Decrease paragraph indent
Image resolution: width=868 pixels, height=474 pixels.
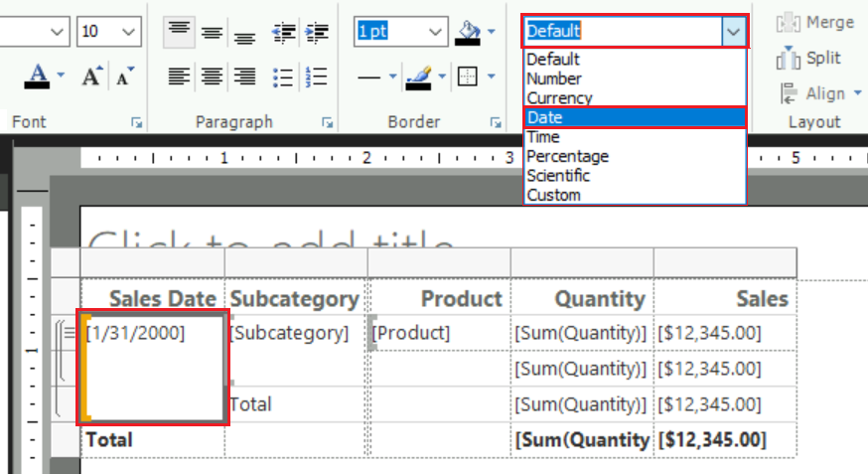pos(283,32)
